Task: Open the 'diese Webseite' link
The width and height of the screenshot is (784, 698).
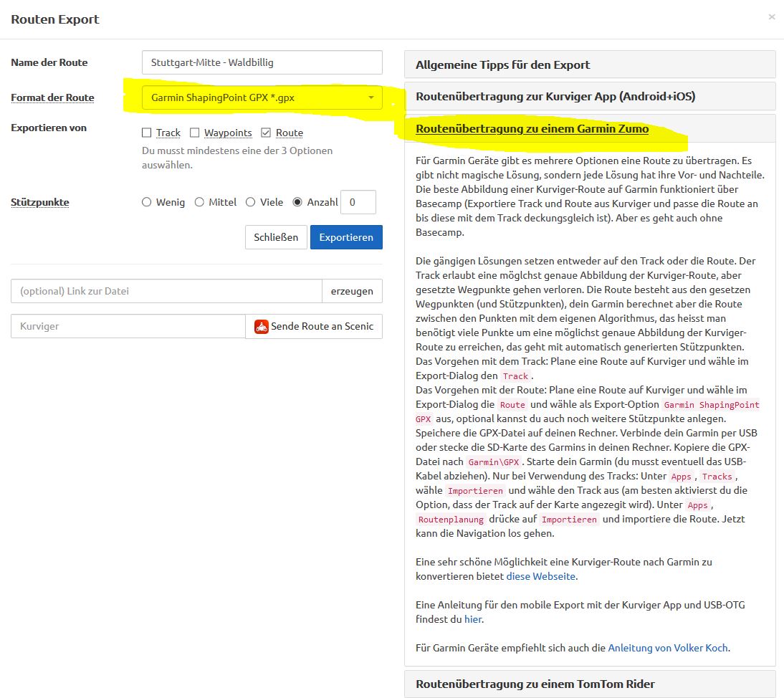Action: pos(541,576)
